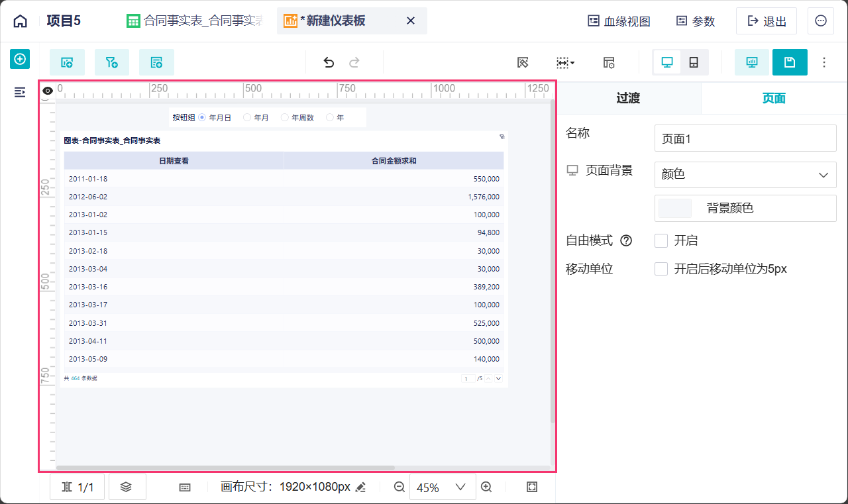Switch to the 过渡 panel tab

click(x=628, y=99)
